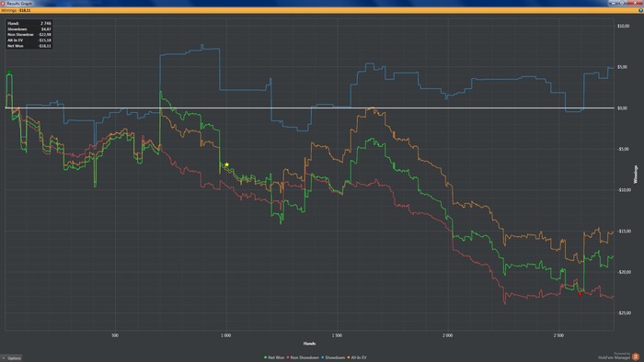The height and width of the screenshot is (362, 644).
Task: Click the app icon beside Results Graph title
Action: point(3,3)
